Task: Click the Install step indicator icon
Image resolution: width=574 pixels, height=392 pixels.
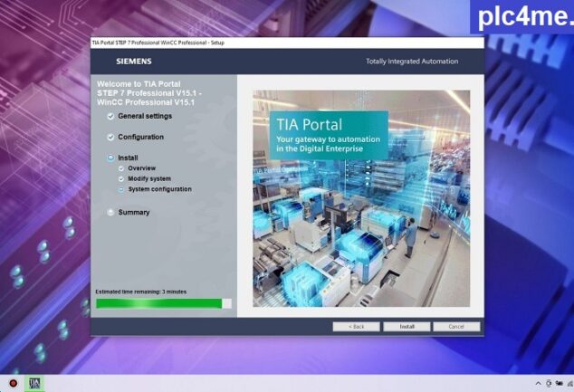Action: coord(110,158)
